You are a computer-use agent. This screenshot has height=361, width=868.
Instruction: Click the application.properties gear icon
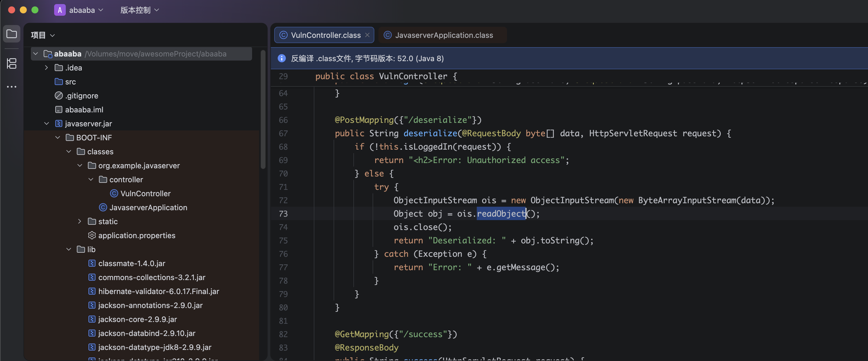[92, 235]
